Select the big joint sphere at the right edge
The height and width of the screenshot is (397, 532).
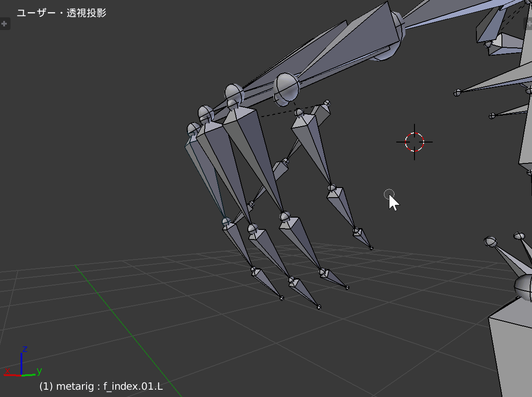(x=524, y=287)
